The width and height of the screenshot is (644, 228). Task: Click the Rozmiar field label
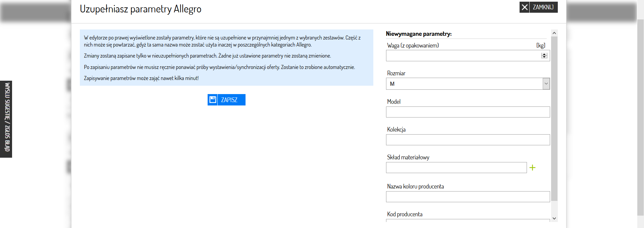(x=396, y=73)
